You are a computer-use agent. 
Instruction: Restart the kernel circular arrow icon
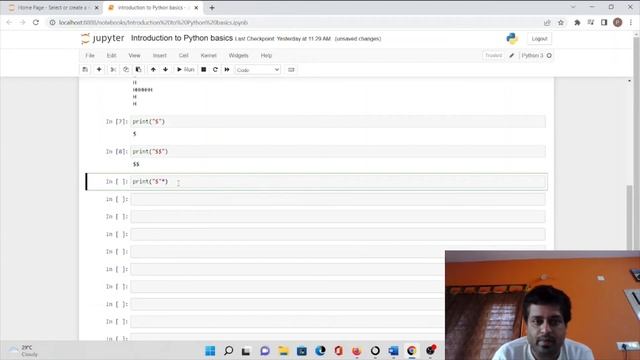215,70
